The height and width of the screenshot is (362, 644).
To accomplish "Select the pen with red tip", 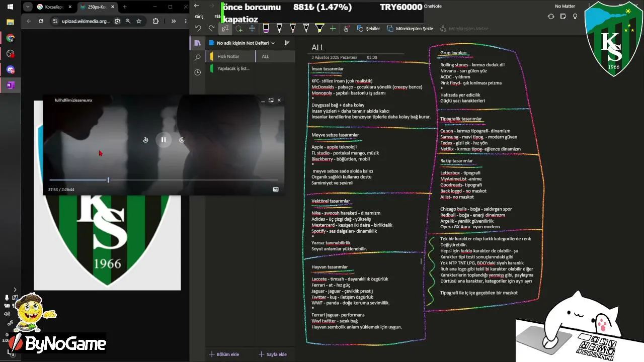I will pyautogui.click(x=293, y=29).
